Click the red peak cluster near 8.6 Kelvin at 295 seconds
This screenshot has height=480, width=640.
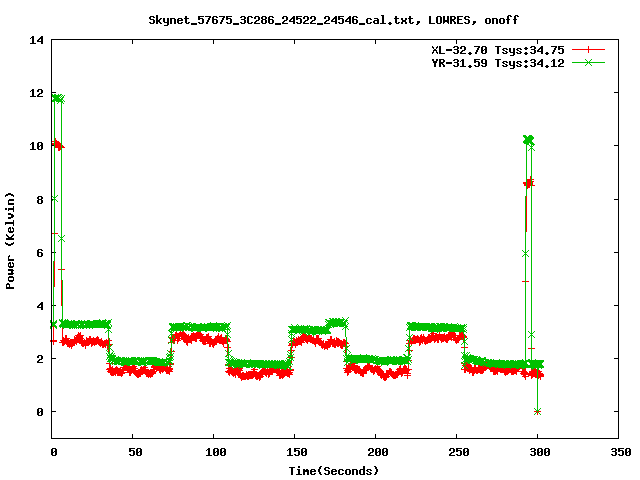(x=529, y=183)
